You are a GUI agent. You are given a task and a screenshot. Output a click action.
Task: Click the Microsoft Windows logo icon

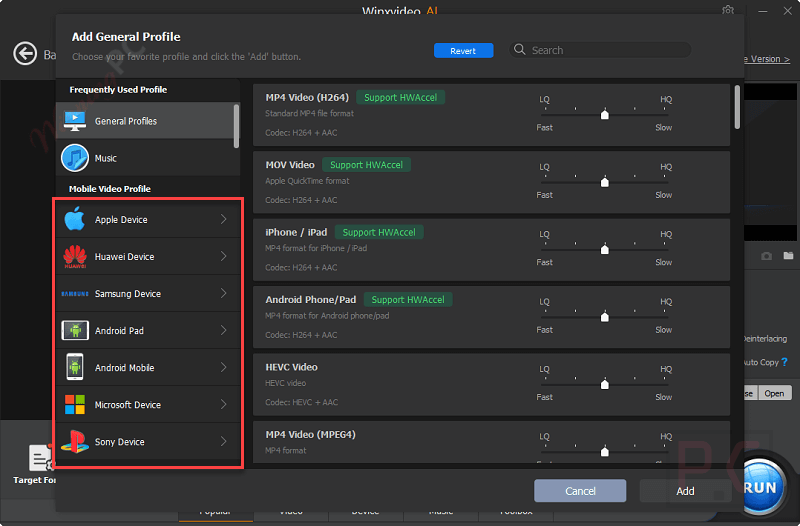(75, 405)
